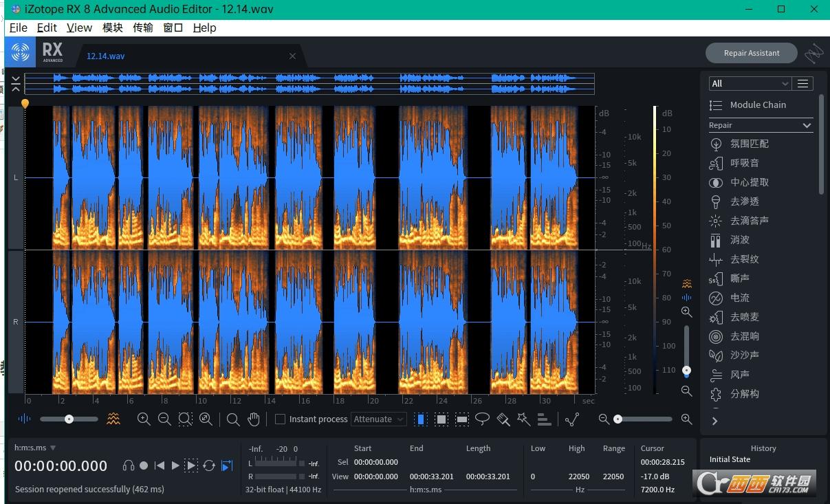The image size is (830, 504).
Task: Select the brush selection tool
Action: pos(503,419)
